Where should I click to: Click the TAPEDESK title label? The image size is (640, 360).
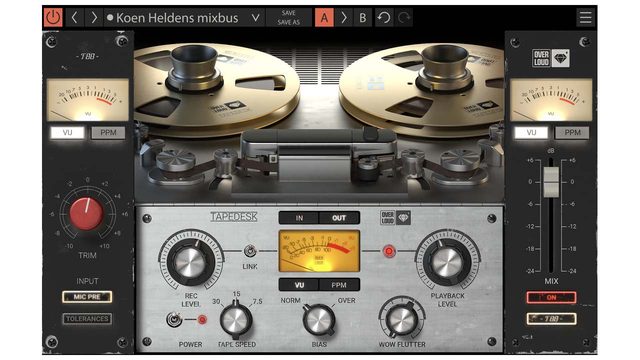click(x=233, y=217)
